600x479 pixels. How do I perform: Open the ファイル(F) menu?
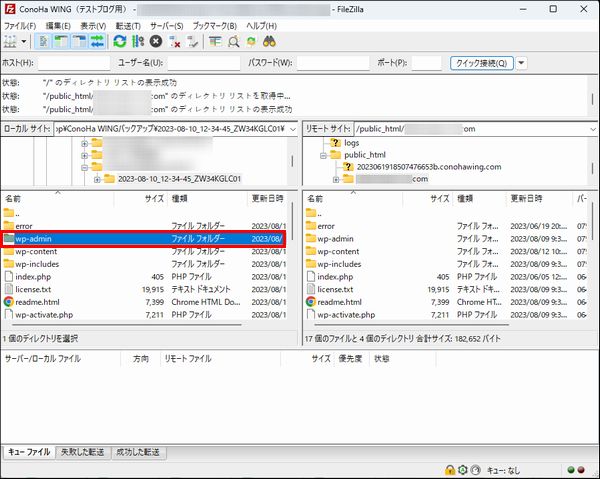coord(20,26)
